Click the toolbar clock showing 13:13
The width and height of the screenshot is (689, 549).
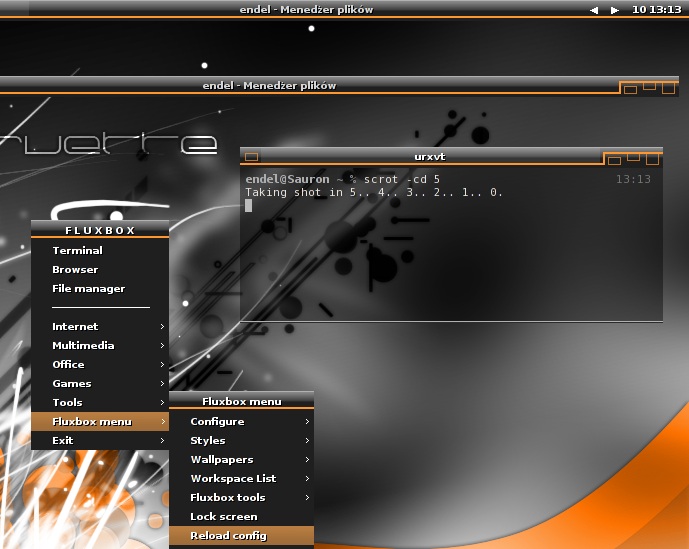click(656, 9)
